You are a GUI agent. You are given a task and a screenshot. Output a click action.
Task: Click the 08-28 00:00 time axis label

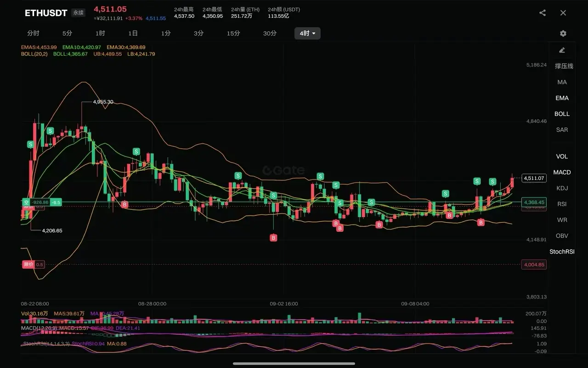click(x=152, y=304)
